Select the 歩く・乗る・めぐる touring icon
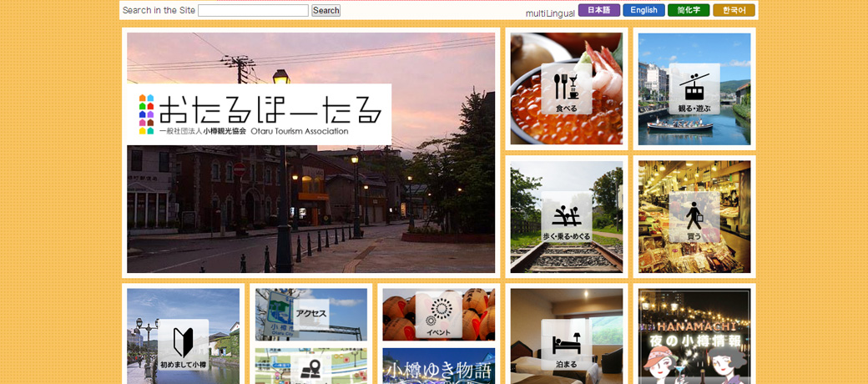Screen dimensions: 868x384 (567, 217)
